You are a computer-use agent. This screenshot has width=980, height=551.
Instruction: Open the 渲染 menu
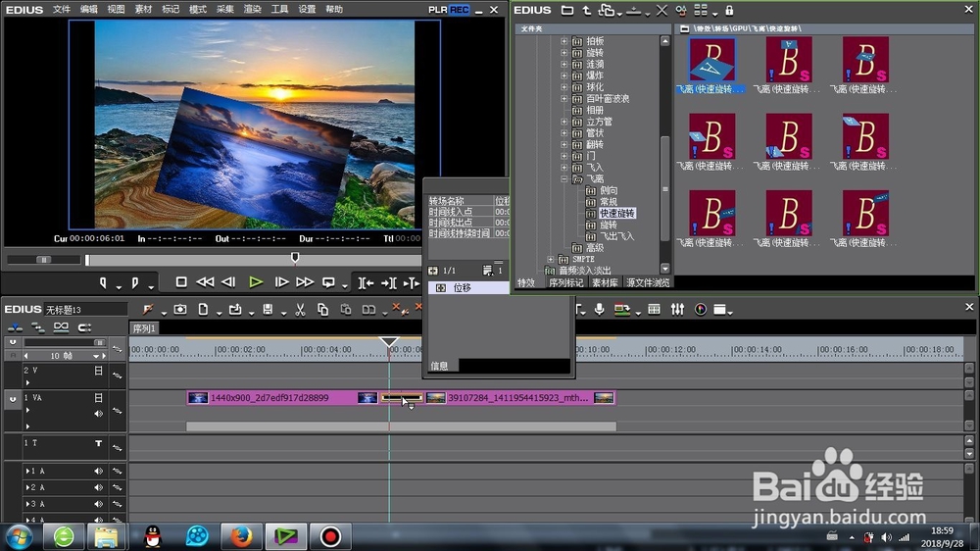tap(252, 10)
